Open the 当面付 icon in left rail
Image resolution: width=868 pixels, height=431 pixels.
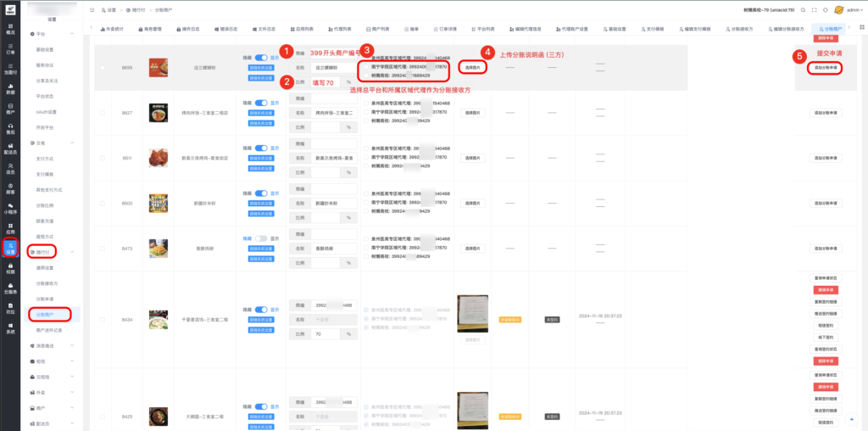pos(10,69)
